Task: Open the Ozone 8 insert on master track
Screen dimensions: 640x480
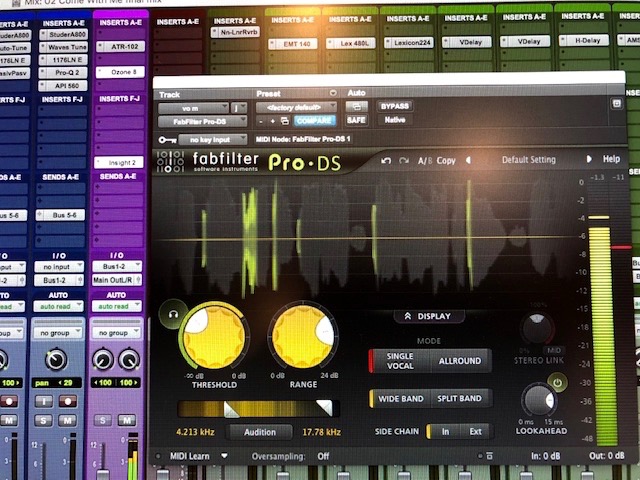Action: click(121, 72)
